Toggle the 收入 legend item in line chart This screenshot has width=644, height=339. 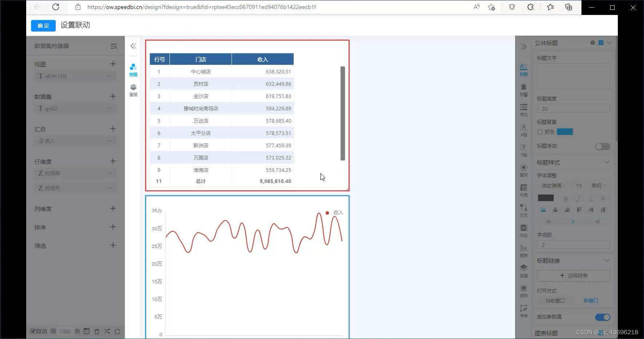pyautogui.click(x=334, y=213)
